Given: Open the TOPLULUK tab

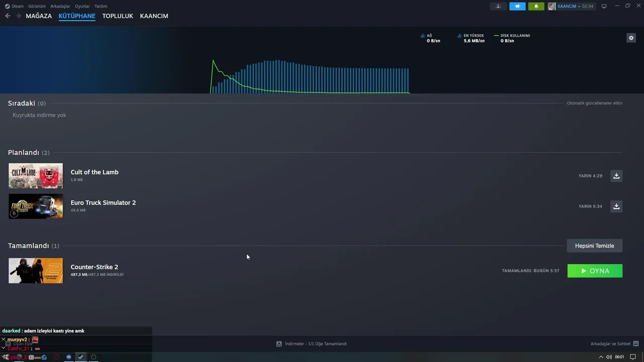Looking at the screenshot, I should tap(118, 16).
